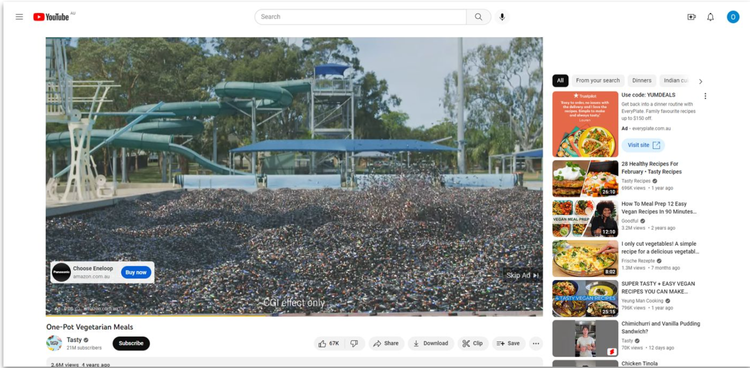The height and width of the screenshot is (368, 750).
Task: Open the hamburger guide menu
Action: tap(19, 17)
